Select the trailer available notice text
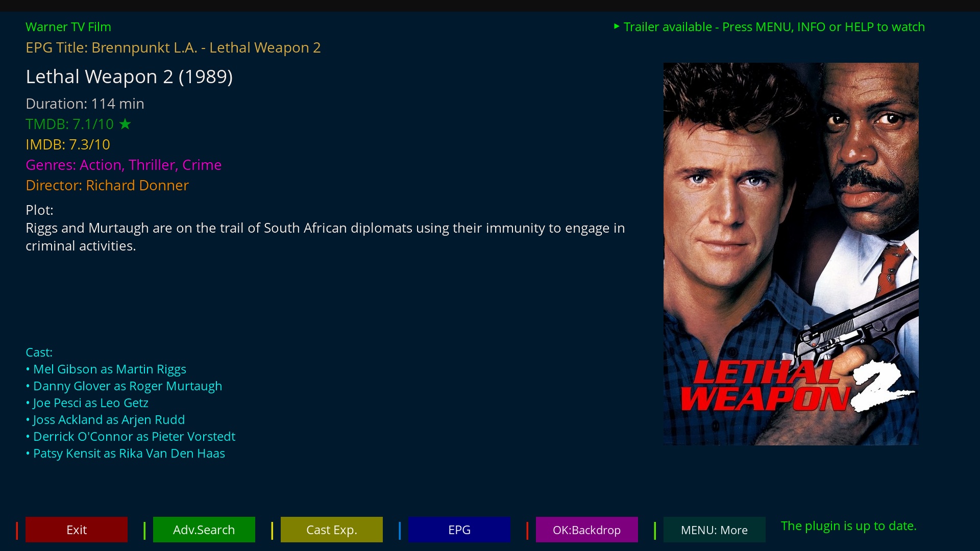This screenshot has height=551, width=980. click(774, 27)
